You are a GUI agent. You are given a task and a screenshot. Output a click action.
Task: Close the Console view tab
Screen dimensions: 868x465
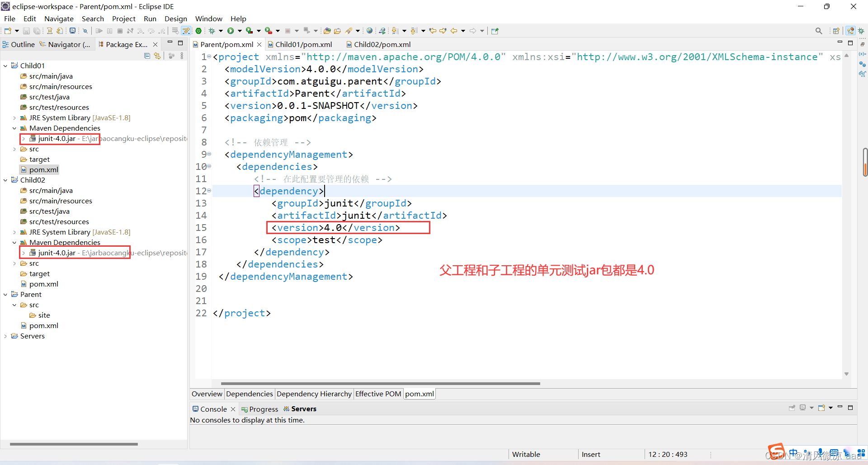coord(233,409)
